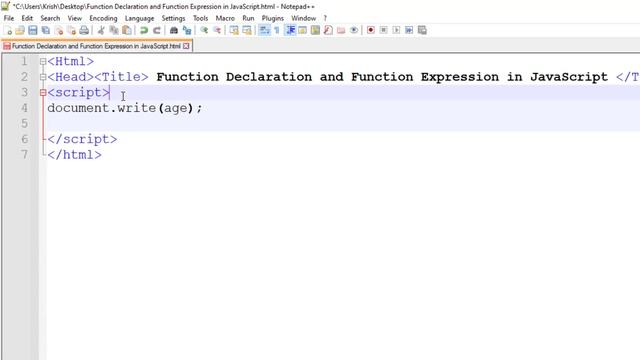Toggle the Indent Guide toolbar icon
Image resolution: width=640 pixels, height=360 pixels.
290,30
